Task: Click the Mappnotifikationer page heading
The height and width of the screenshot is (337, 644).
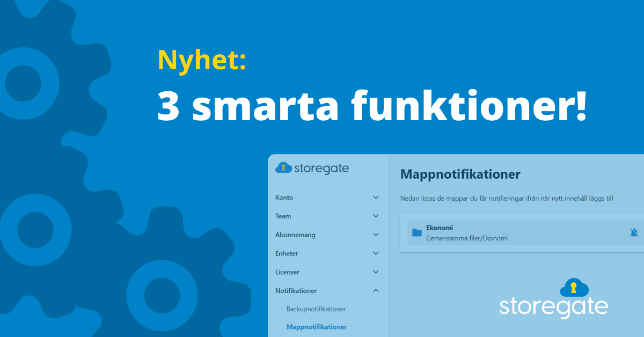Action: click(x=460, y=174)
